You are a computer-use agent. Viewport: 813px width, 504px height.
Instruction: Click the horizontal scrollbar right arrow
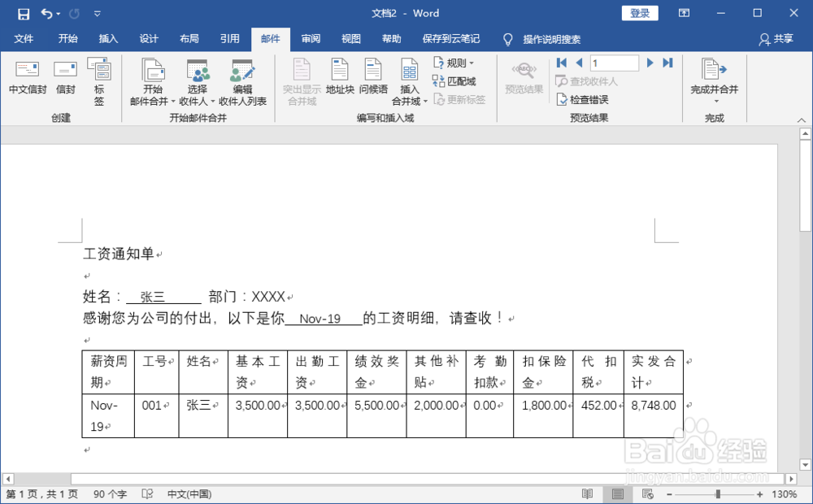coord(791,479)
